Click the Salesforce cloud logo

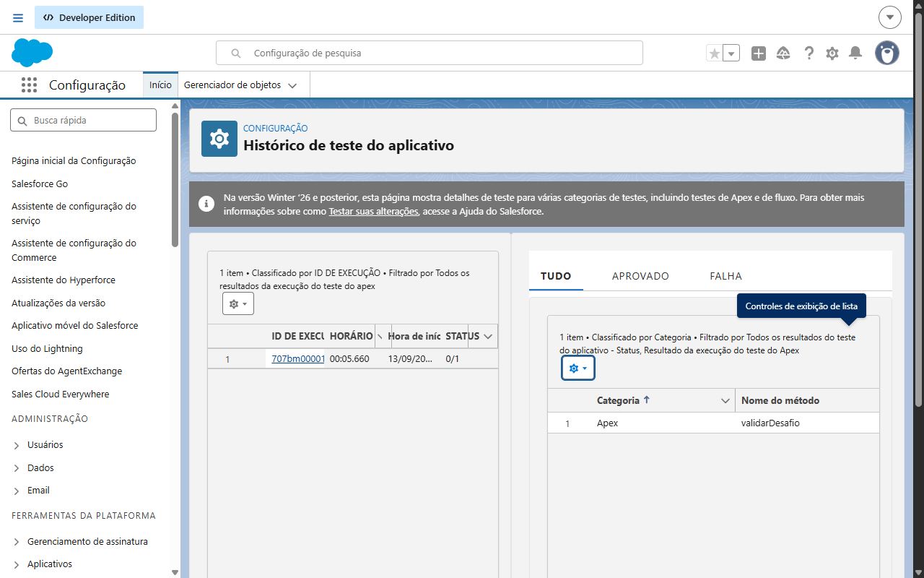[x=32, y=53]
